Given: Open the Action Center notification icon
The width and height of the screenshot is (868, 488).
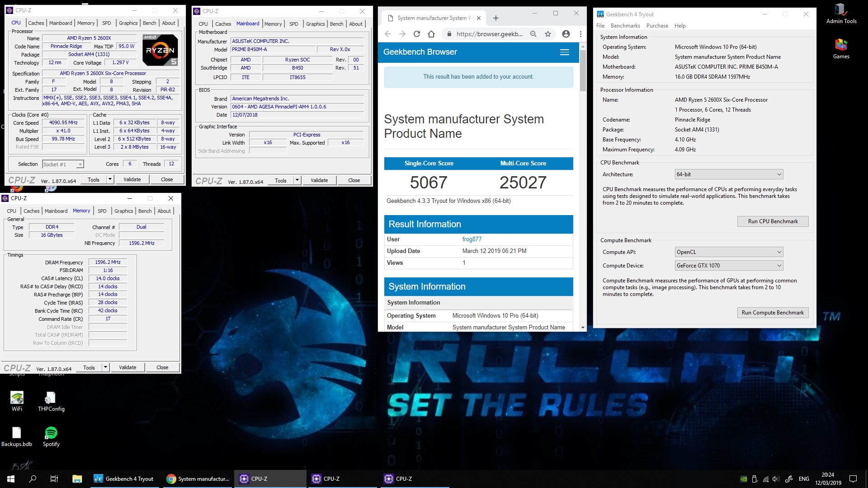Looking at the screenshot, I should point(853,479).
